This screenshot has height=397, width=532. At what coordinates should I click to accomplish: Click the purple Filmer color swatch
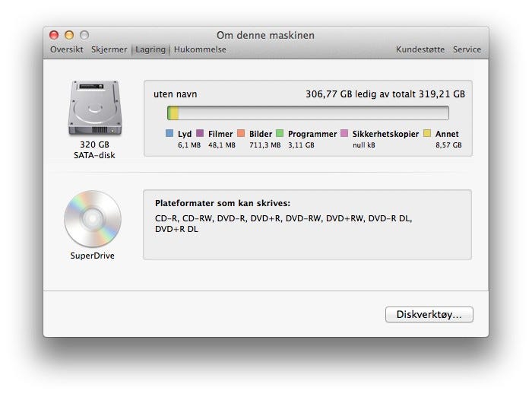click(200, 133)
